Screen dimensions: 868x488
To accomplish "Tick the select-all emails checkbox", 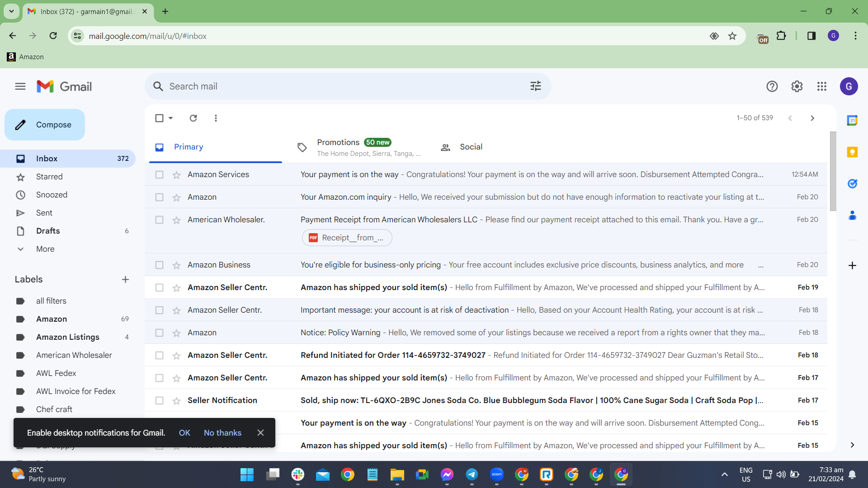I will click(x=159, y=118).
